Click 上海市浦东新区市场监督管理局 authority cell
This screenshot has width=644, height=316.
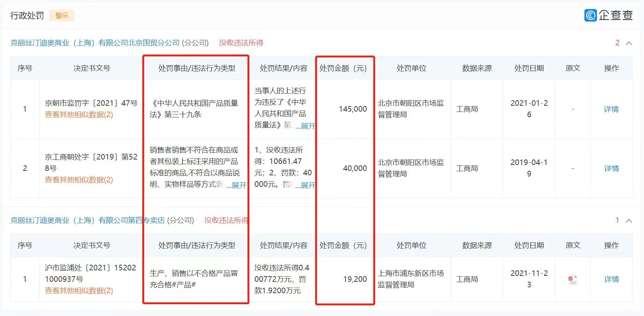click(411, 279)
